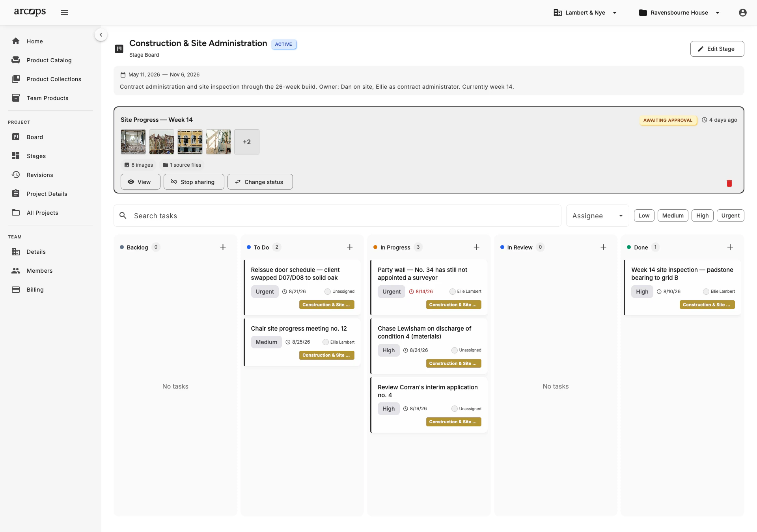Click the overdue 8/14/26 due date
Image resolution: width=757 pixels, height=532 pixels.
(421, 292)
